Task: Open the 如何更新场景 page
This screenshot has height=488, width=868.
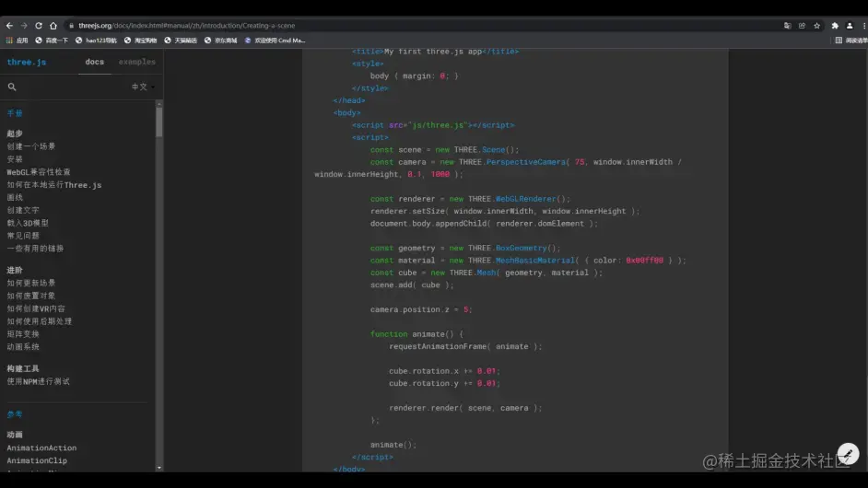Action: [x=31, y=284]
